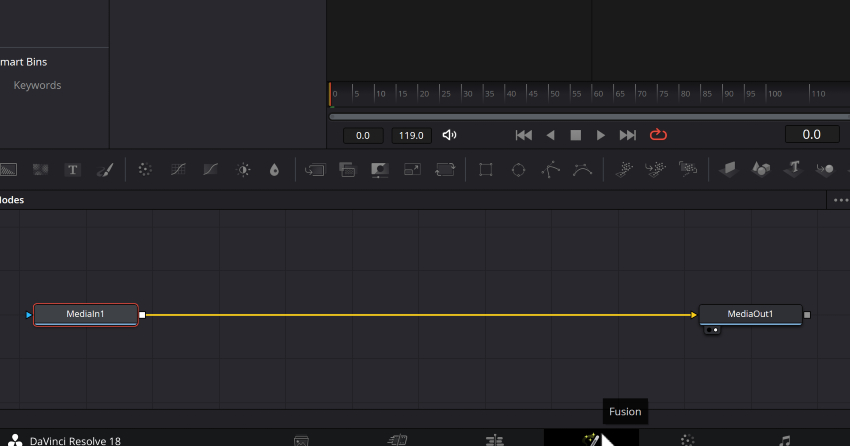
Task: Add a Hue Curves node
Action: click(210, 170)
